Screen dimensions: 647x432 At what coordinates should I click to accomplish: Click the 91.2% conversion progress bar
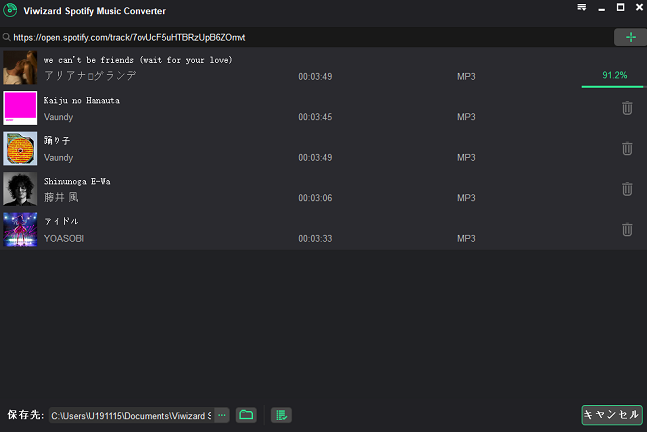click(x=612, y=87)
